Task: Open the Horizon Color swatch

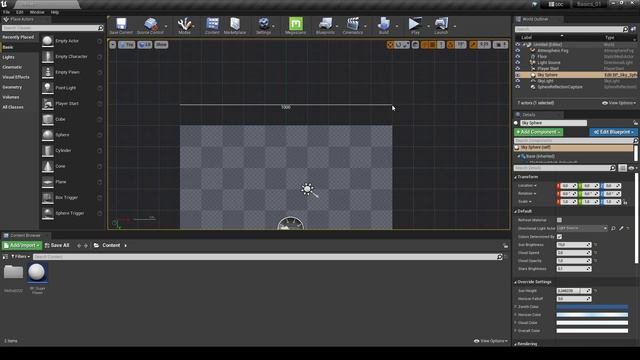Action: (x=592, y=315)
